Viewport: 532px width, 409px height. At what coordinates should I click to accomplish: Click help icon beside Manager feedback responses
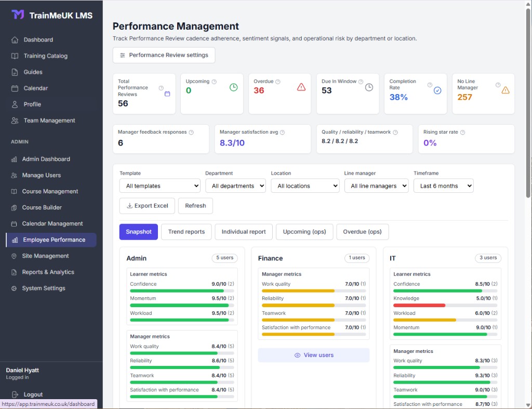tap(191, 133)
